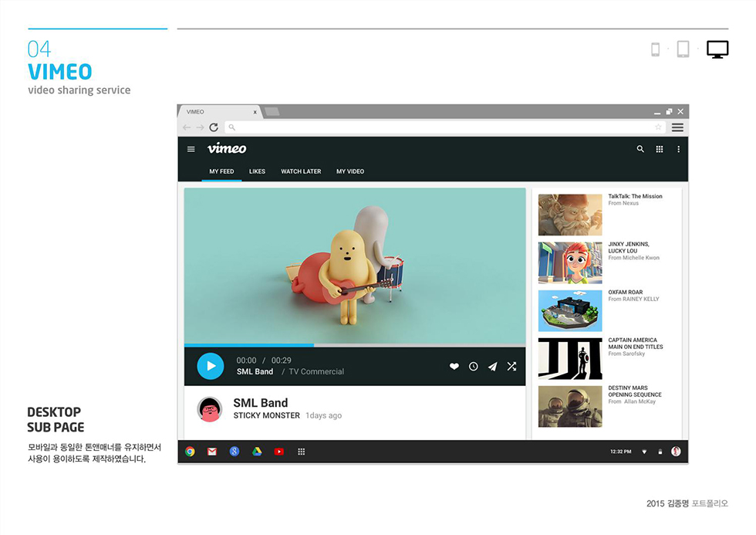Open YouTube from the taskbar
Viewport: 756px width, 535px height.
tap(278, 451)
